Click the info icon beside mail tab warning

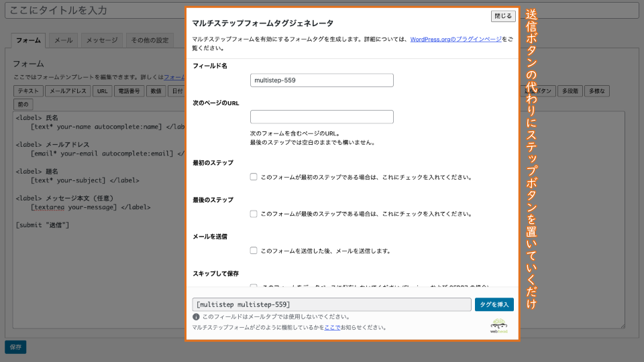pos(196,317)
